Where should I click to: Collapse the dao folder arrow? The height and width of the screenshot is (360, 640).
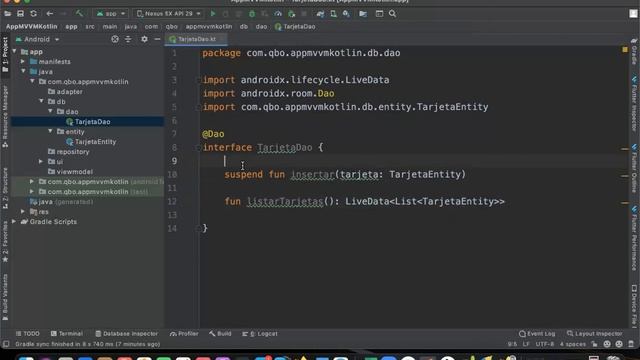click(x=50, y=111)
